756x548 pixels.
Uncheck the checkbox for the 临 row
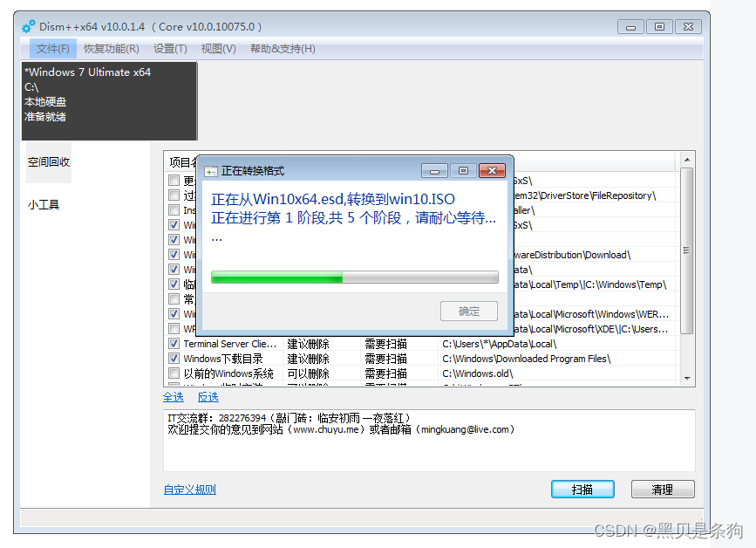pos(174,284)
